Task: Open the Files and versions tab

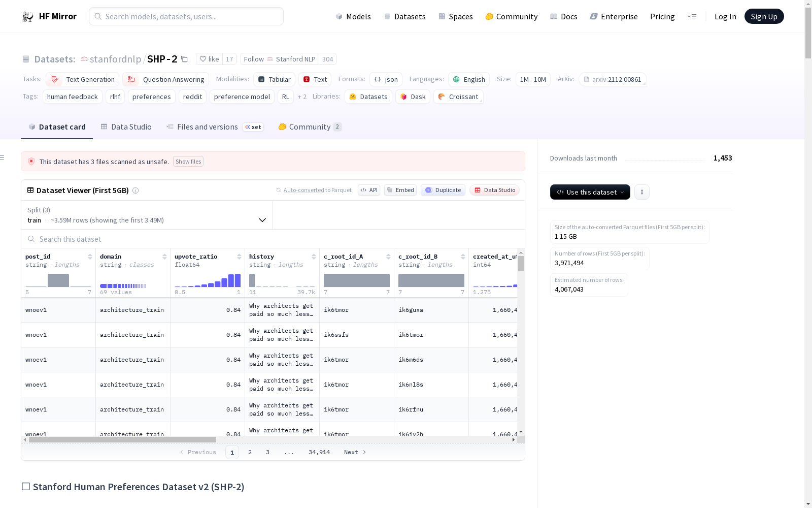Action: (x=215, y=127)
